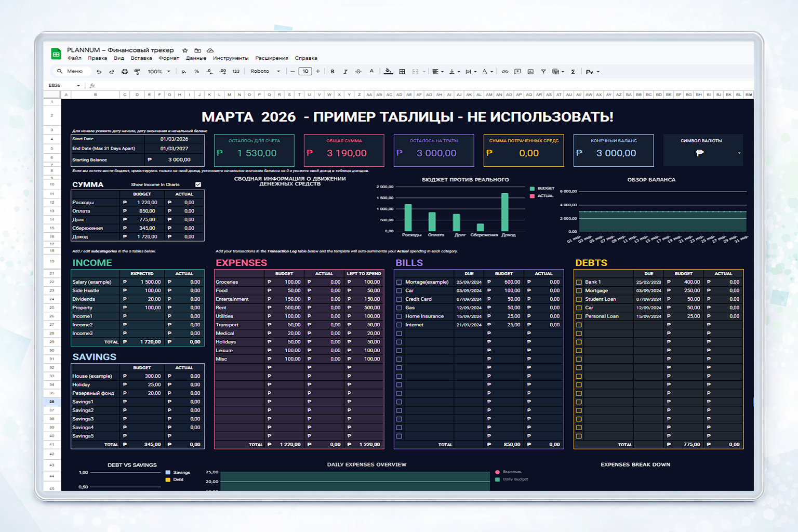Check the Mortgage(example) bill checkbox

[x=399, y=282]
